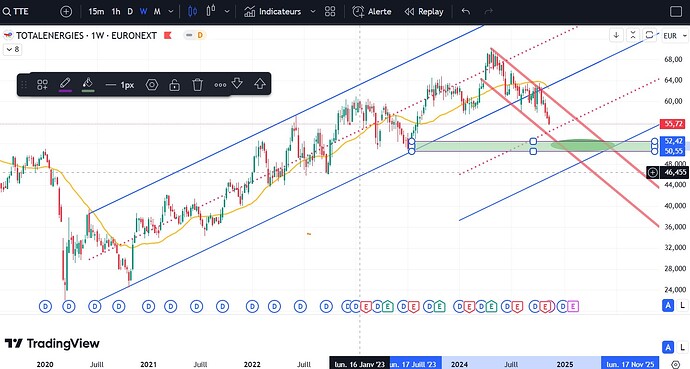Click the undo arrow
This screenshot has width=690, height=369.
click(x=466, y=11)
